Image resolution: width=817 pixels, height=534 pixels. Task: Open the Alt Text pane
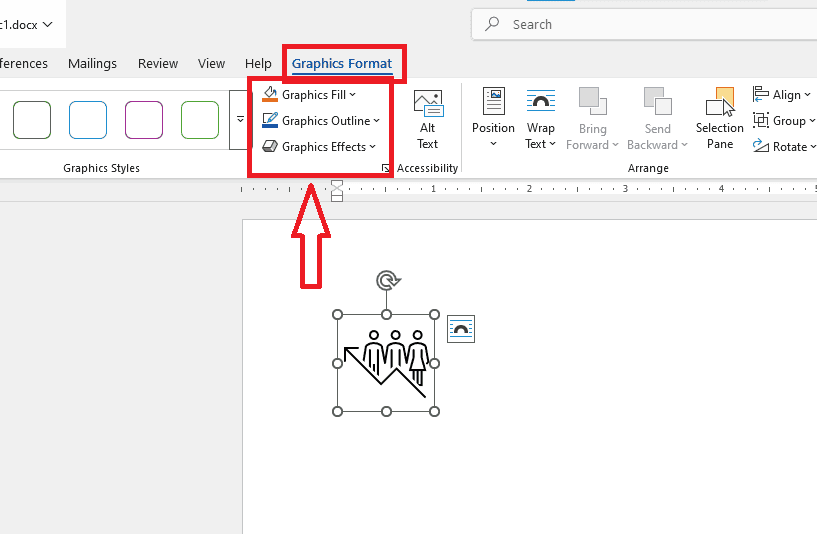coord(428,120)
